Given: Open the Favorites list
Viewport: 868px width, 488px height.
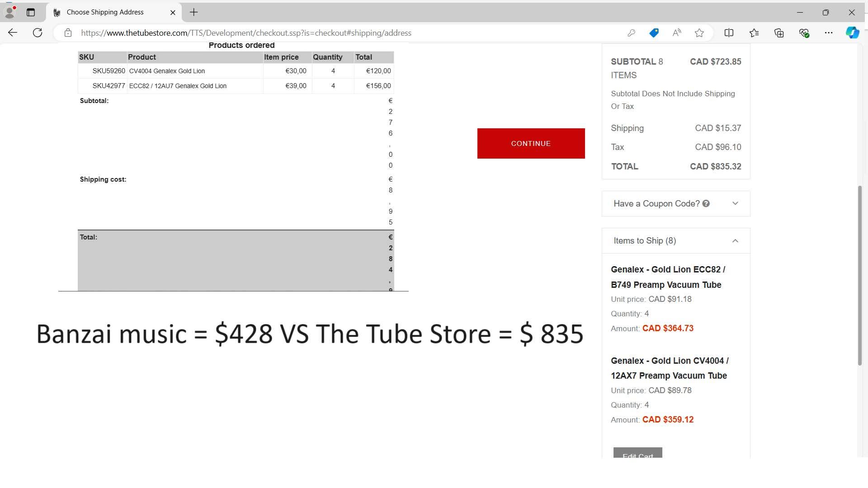Looking at the screenshot, I should pos(754,33).
